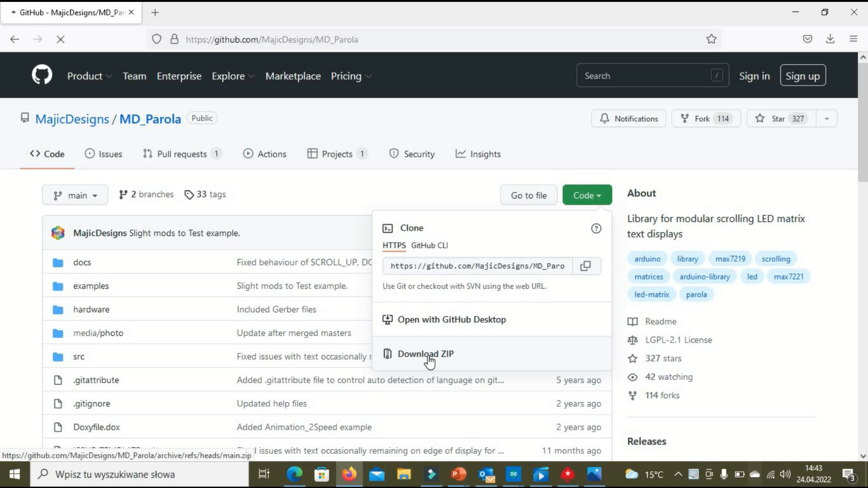Click the .gitignore file icon
This screenshot has height=488, width=868.
click(x=58, y=403)
